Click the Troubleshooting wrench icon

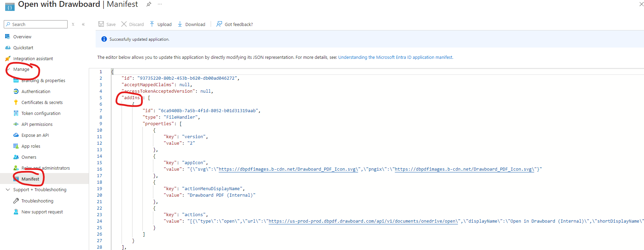pos(16,201)
